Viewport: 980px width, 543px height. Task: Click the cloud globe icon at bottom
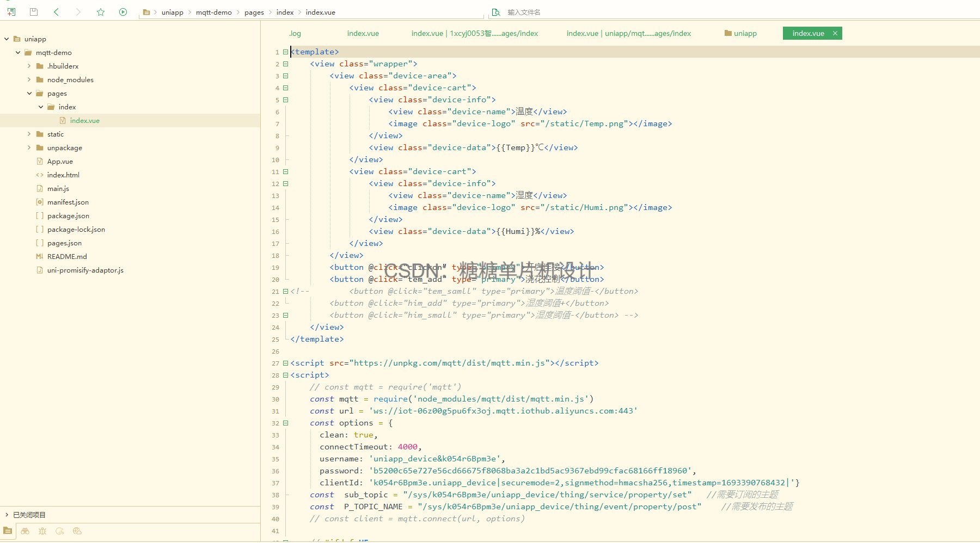(x=77, y=531)
